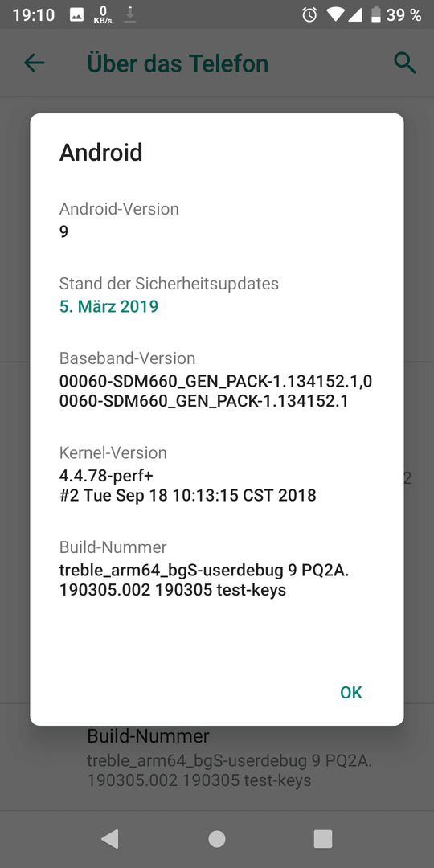The height and width of the screenshot is (868, 434).
Task: Confirm dialog with OK button
Action: click(x=351, y=693)
